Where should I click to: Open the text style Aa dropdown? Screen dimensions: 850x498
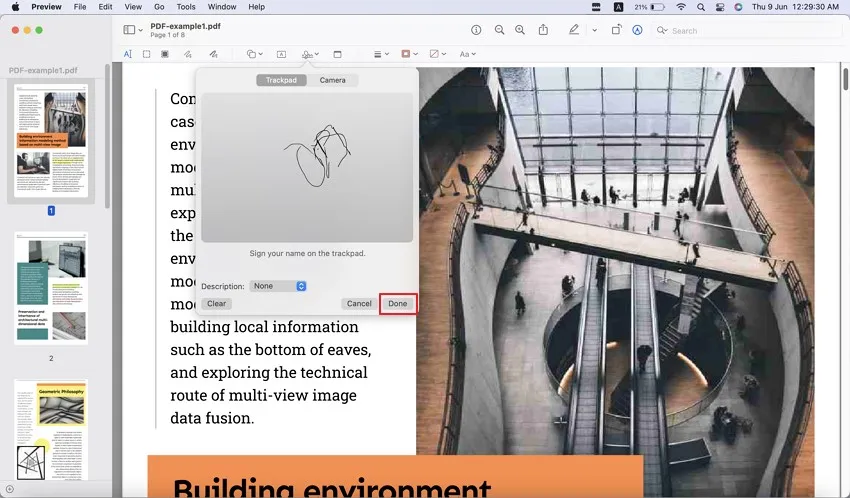pyautogui.click(x=467, y=54)
